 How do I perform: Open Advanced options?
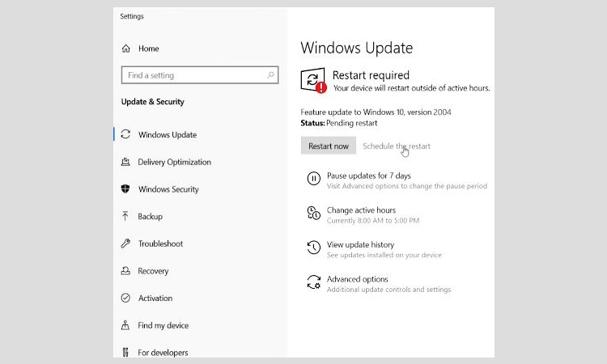357,279
